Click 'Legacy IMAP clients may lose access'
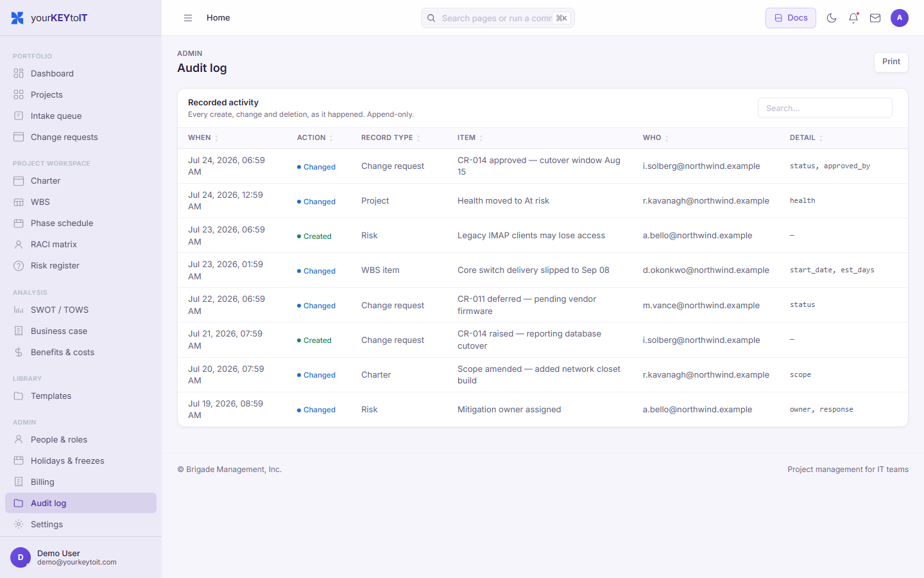 click(531, 236)
